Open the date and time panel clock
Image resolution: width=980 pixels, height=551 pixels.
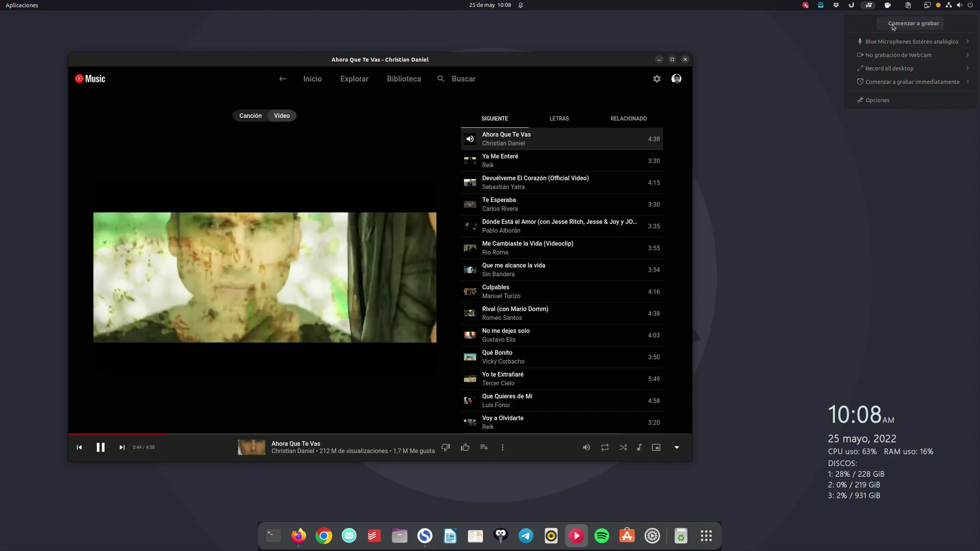point(490,5)
